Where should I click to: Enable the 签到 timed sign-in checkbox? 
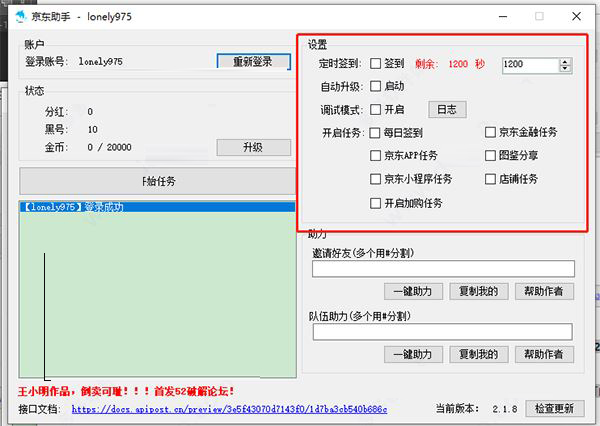[x=375, y=64]
